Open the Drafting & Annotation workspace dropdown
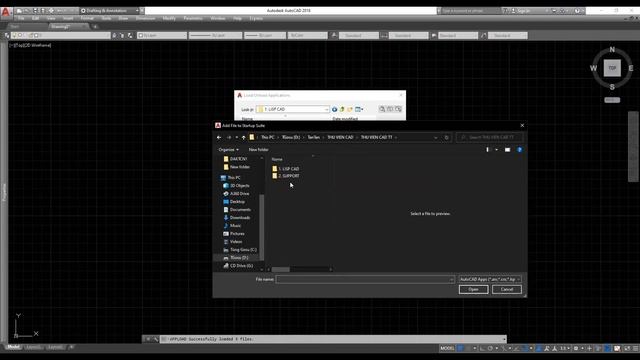 click(x=110, y=11)
